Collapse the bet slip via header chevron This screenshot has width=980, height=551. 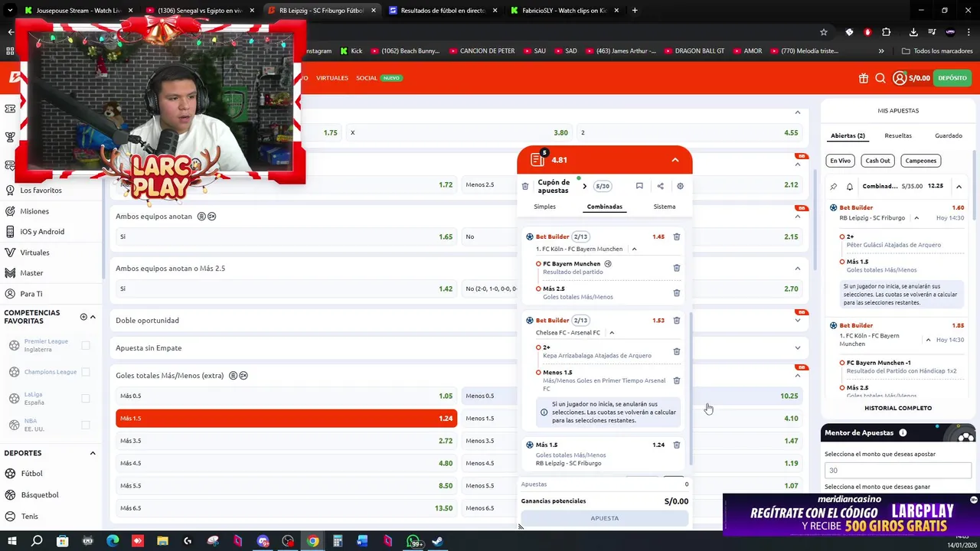click(x=675, y=160)
